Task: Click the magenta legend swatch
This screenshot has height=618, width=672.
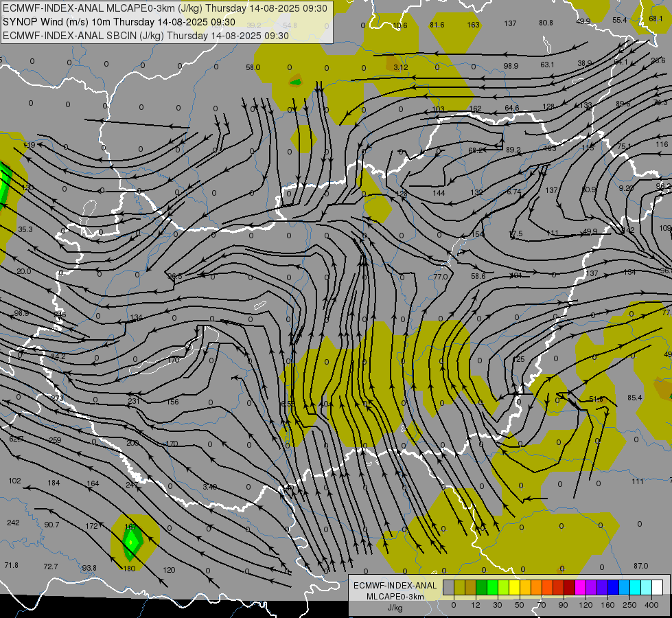Action: click(x=581, y=587)
